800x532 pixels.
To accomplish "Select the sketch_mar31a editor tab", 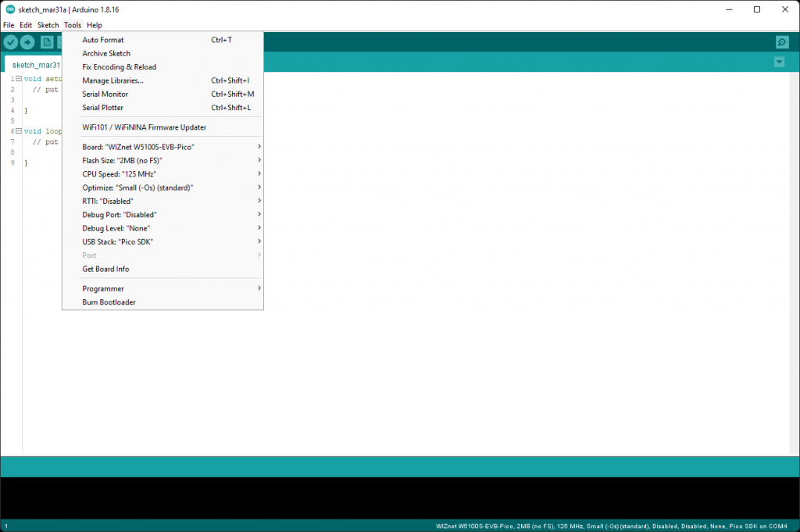I will (x=34, y=65).
